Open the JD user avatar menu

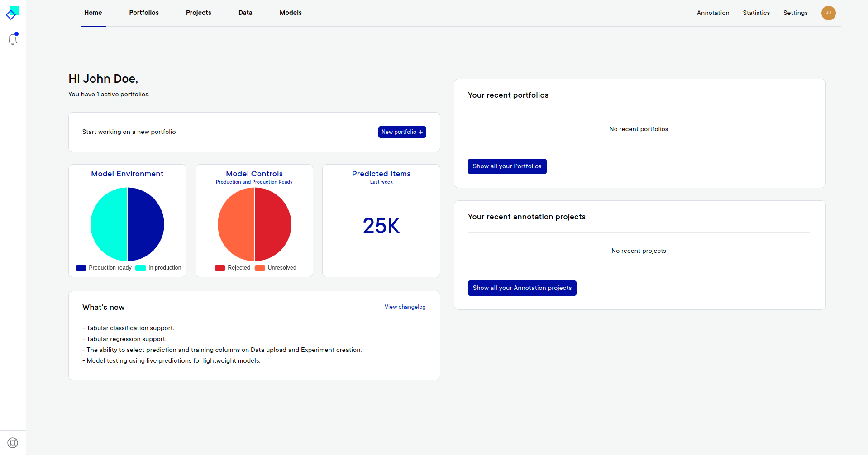point(828,13)
